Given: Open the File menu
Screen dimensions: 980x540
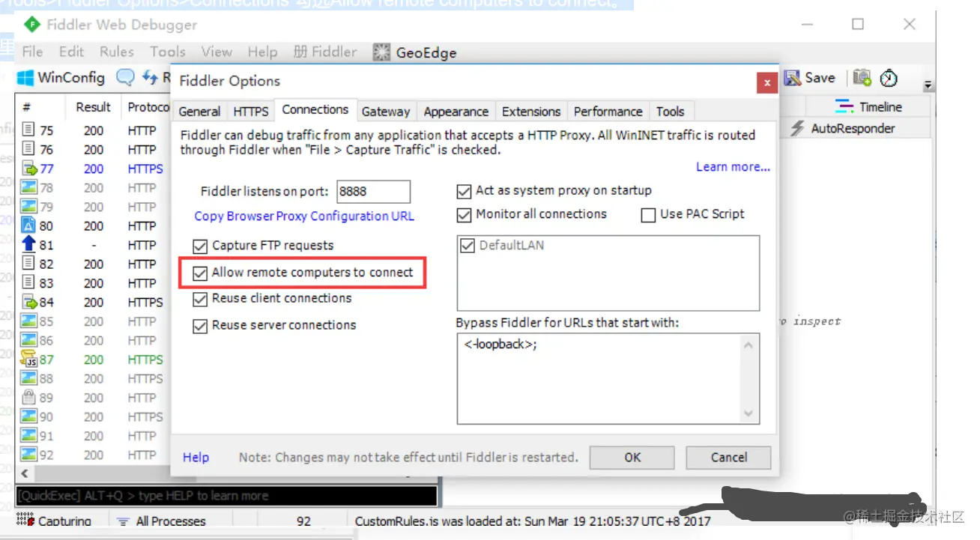Looking at the screenshot, I should 32,52.
